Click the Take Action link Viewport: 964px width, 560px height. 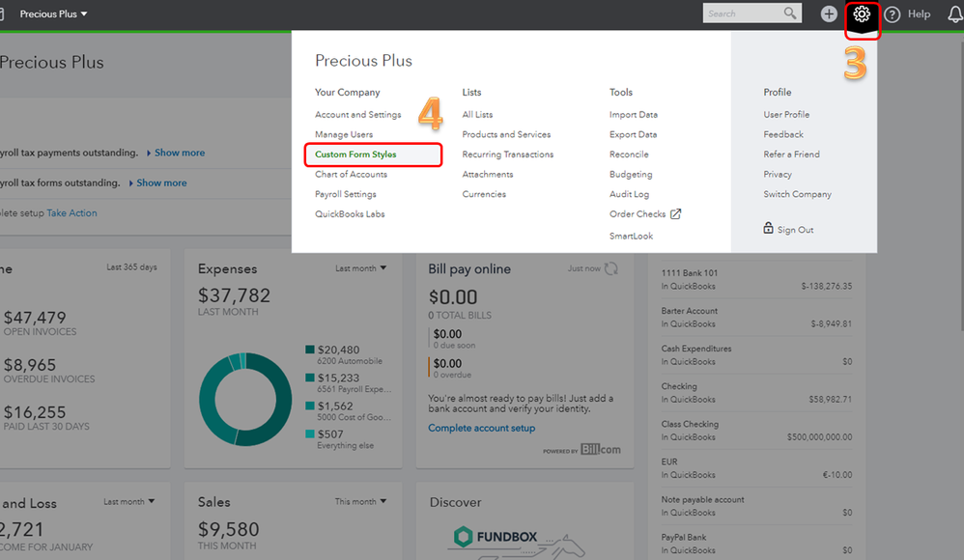point(71,212)
